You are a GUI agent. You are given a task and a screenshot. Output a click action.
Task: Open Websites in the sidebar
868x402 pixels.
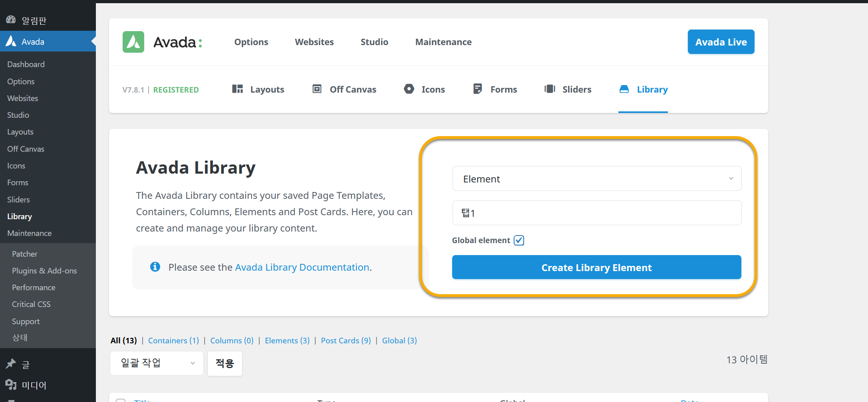point(23,98)
